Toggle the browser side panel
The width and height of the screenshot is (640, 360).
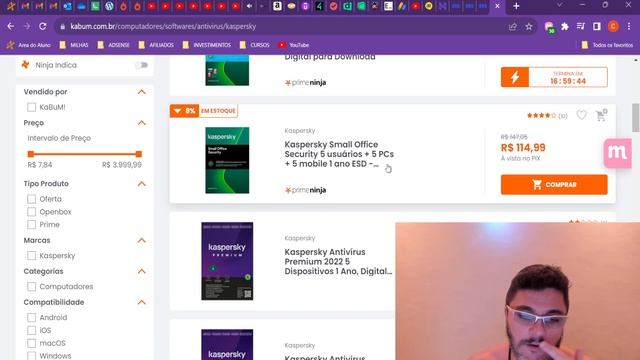[x=597, y=27]
